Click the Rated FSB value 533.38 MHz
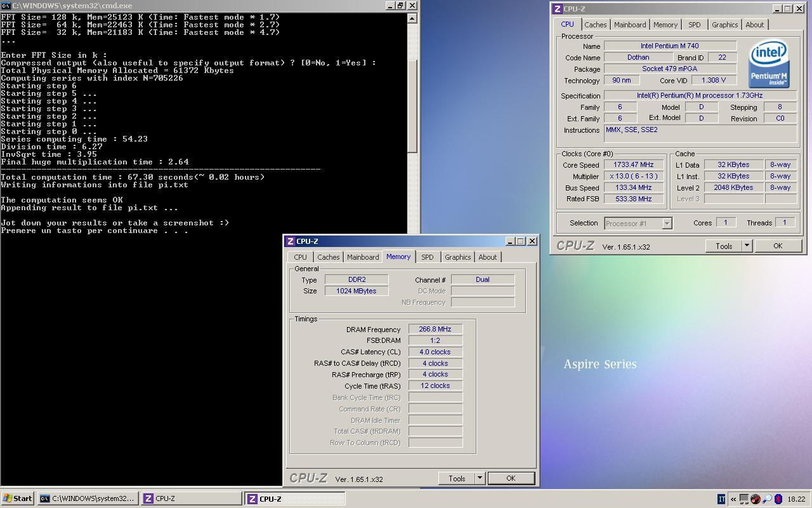Image resolution: width=812 pixels, height=508 pixels. click(634, 199)
